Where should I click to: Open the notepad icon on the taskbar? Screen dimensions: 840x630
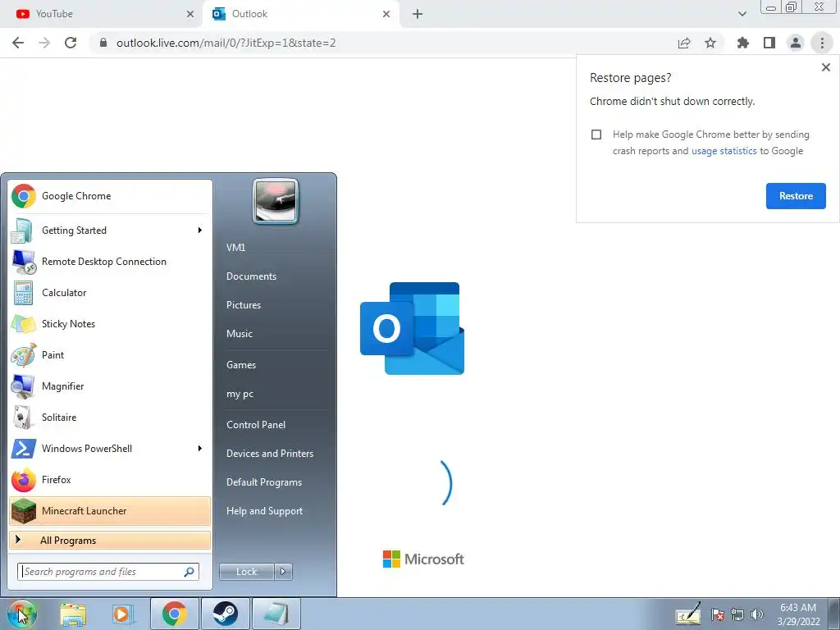click(x=276, y=614)
